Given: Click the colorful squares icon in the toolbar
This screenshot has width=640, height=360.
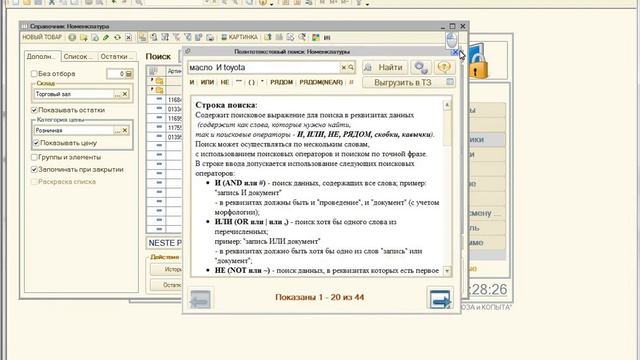Looking at the screenshot, I should (x=316, y=38).
